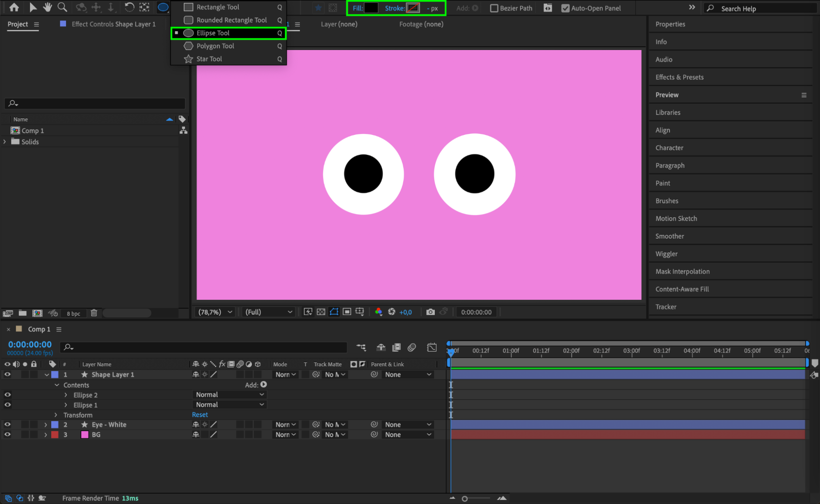Select the Zoom magnifier tool
The width and height of the screenshot is (820, 504).
(x=62, y=7)
